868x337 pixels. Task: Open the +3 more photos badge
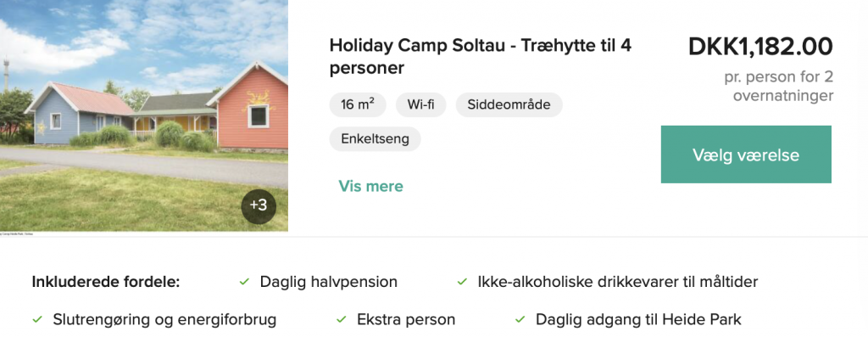click(259, 205)
